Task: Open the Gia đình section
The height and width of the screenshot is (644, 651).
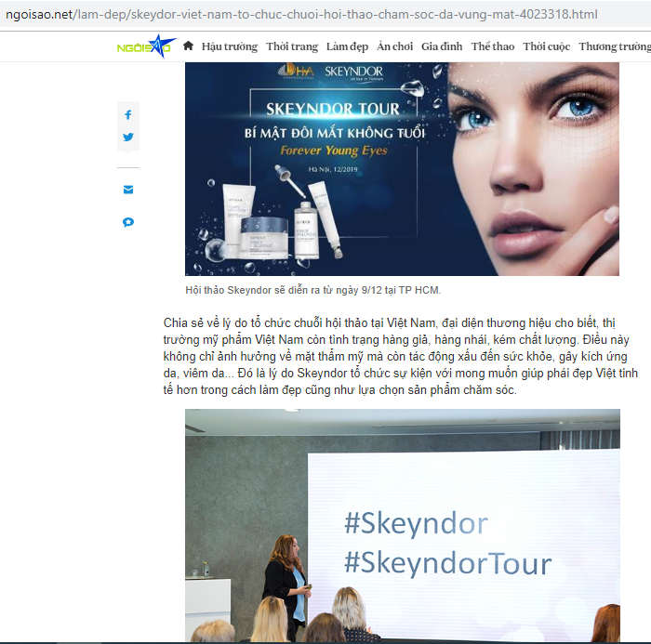Action: [x=442, y=46]
